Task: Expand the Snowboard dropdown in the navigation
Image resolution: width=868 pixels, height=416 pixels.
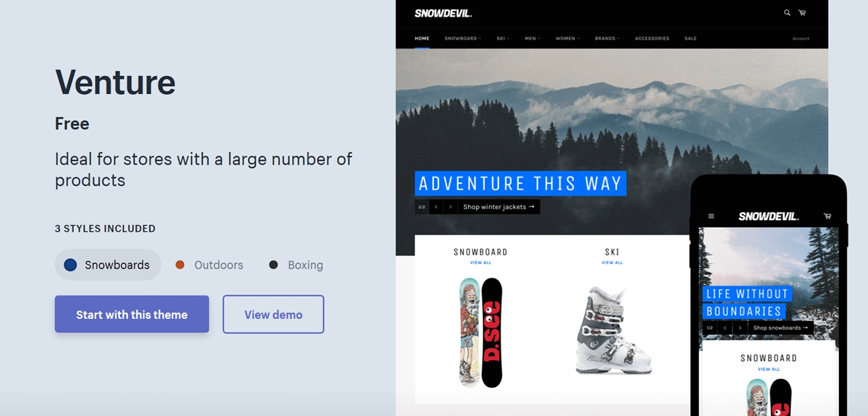Action: (462, 38)
